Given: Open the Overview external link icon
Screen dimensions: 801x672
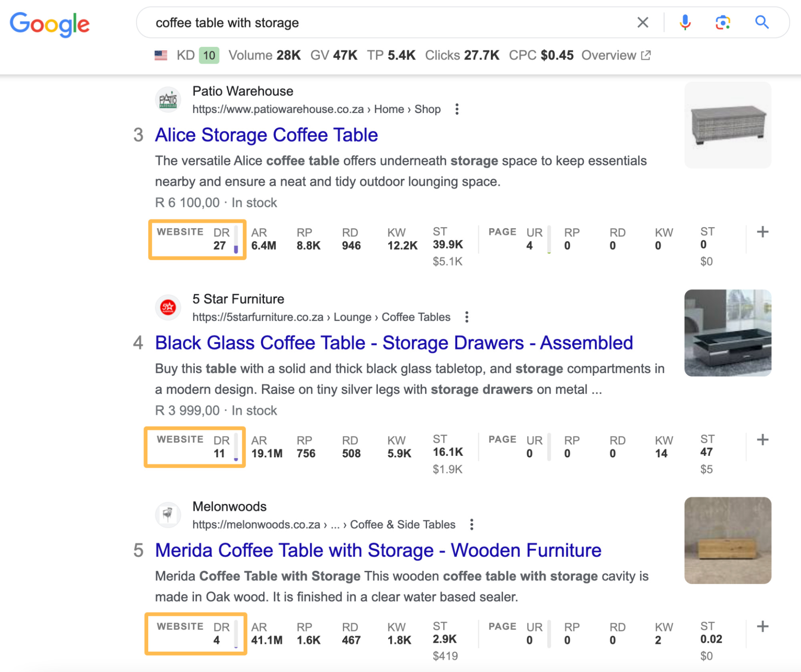Looking at the screenshot, I should tap(646, 56).
